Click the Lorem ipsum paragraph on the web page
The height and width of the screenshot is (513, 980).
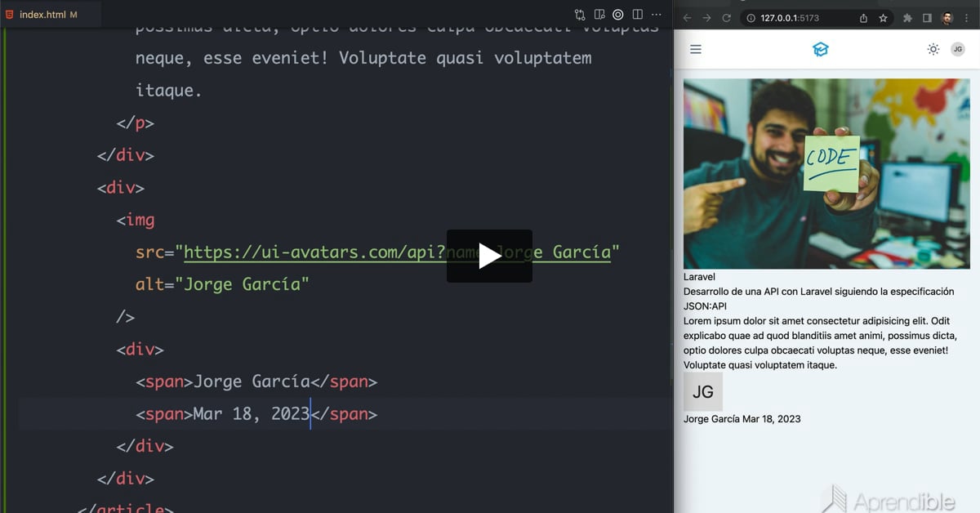(820, 343)
